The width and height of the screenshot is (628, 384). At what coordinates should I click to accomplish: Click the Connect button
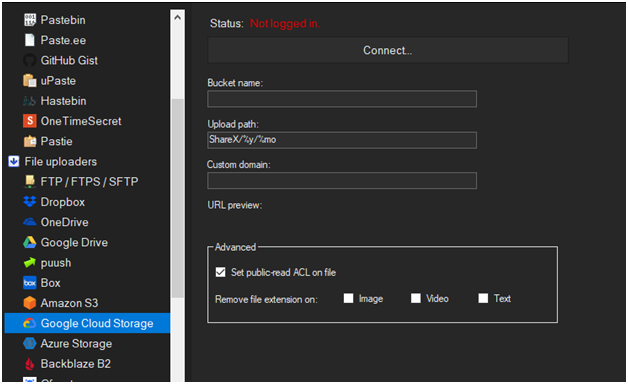tap(388, 50)
